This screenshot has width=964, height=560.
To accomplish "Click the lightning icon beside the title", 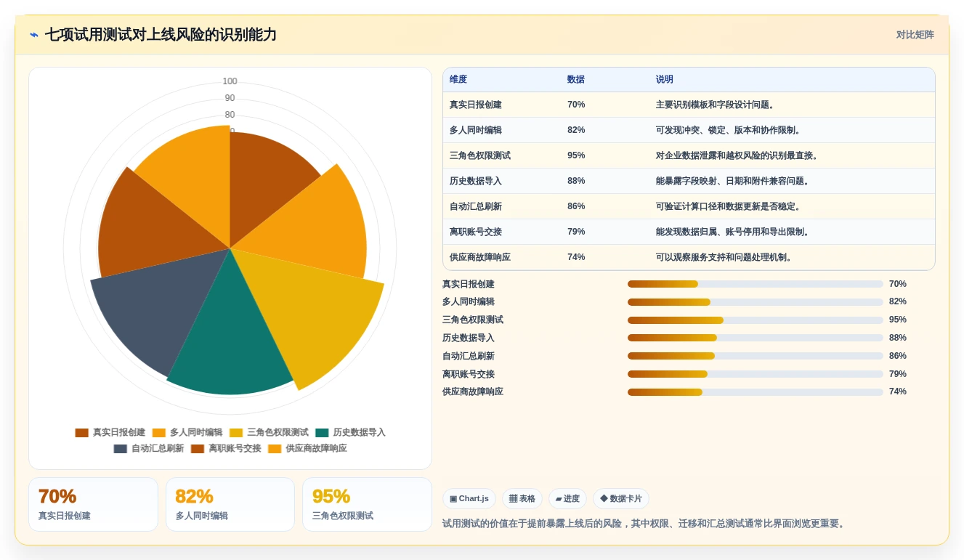I will click(x=34, y=35).
